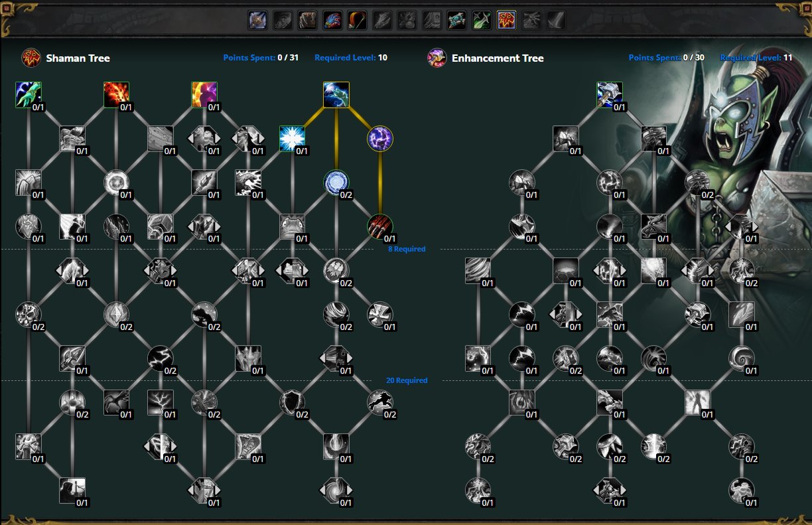Select the greyed Demon Hunter class icon
Screen dimensions: 812x525
coord(283,21)
